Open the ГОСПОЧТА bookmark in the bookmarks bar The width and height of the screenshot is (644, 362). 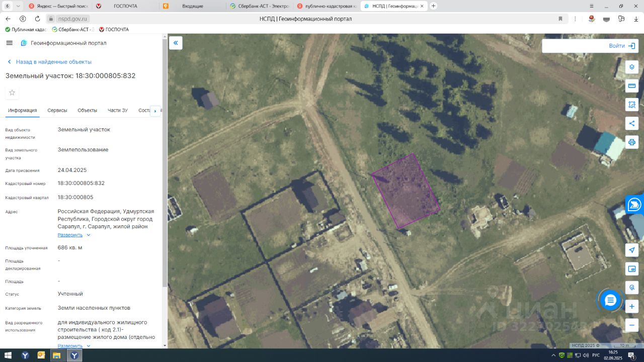point(114,30)
